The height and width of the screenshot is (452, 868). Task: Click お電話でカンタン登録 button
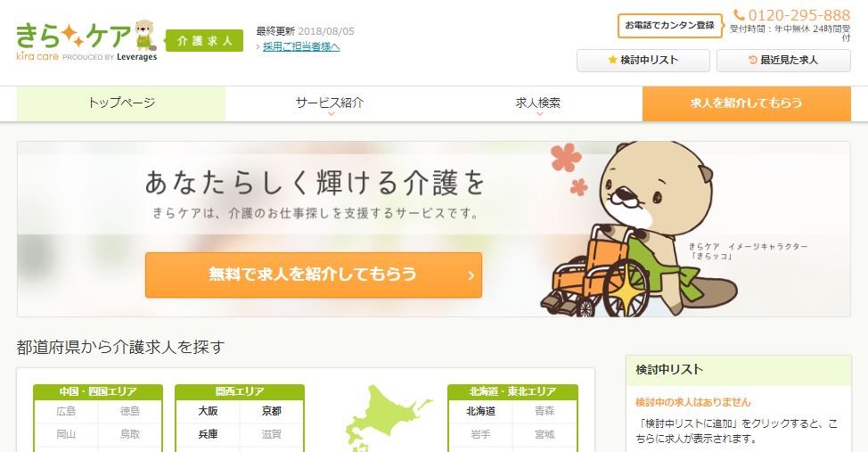coord(670,26)
